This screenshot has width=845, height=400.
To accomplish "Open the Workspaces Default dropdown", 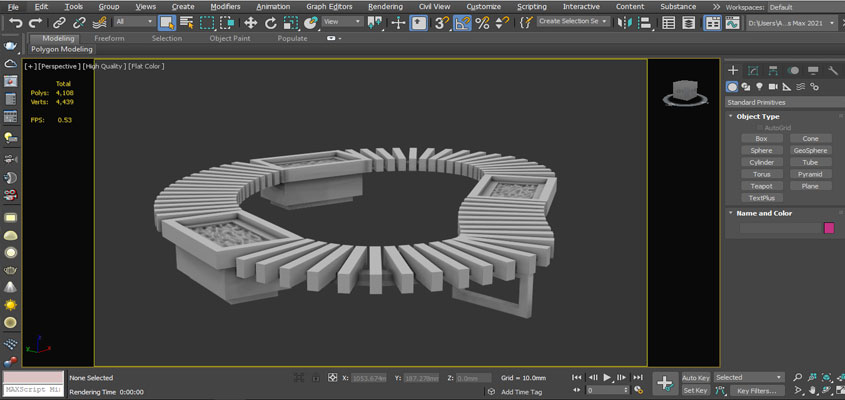I will pos(806,7).
